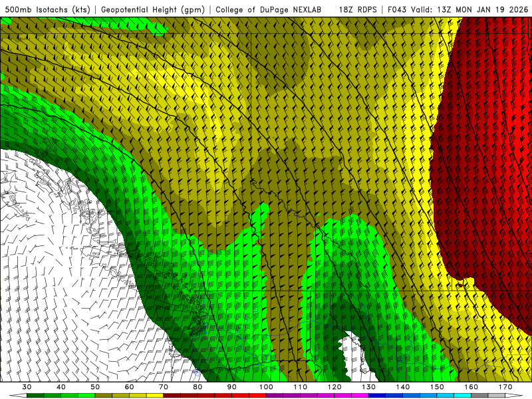This screenshot has width=532, height=399.
Task: Click the darkest green swatch in the color bar
Action: click(x=35, y=396)
